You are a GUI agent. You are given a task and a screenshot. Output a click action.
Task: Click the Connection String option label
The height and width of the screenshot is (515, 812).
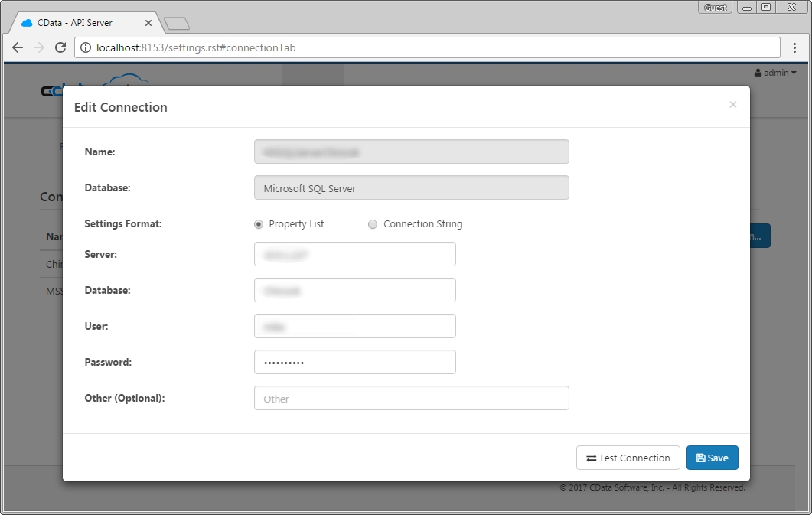422,223
